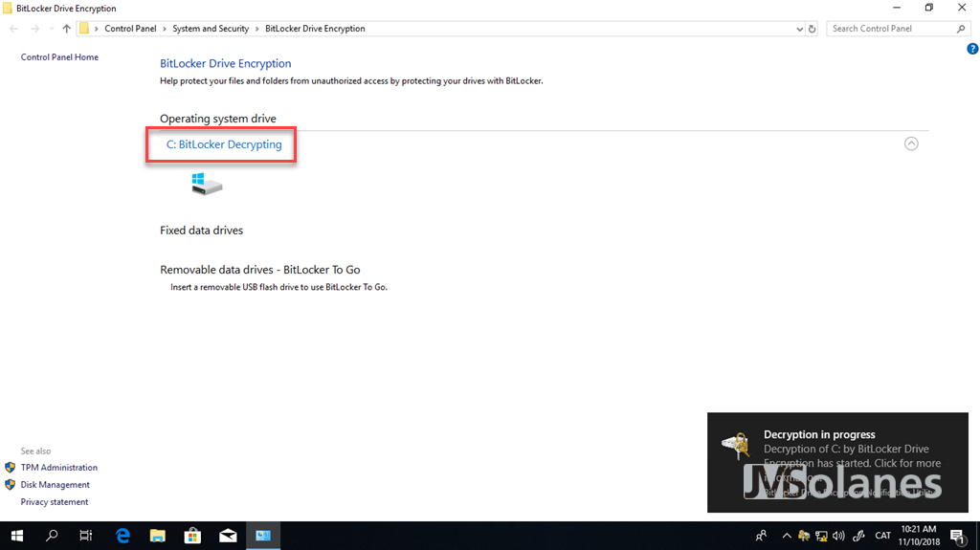The height and width of the screenshot is (550, 980).
Task: Switch input language CAT indicator
Action: (x=883, y=536)
